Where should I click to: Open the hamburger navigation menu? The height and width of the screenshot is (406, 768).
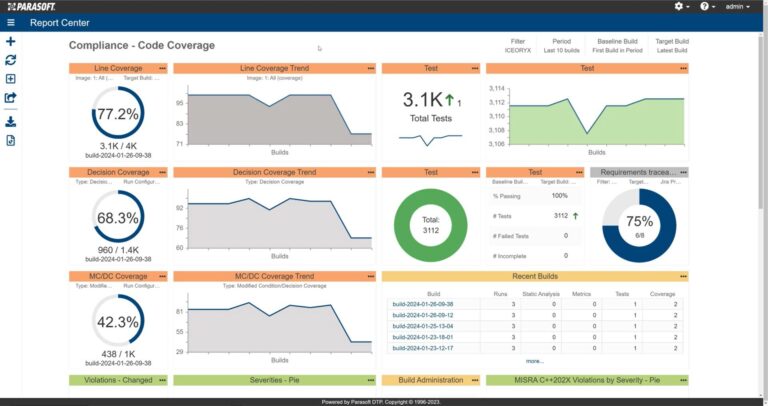[10, 22]
